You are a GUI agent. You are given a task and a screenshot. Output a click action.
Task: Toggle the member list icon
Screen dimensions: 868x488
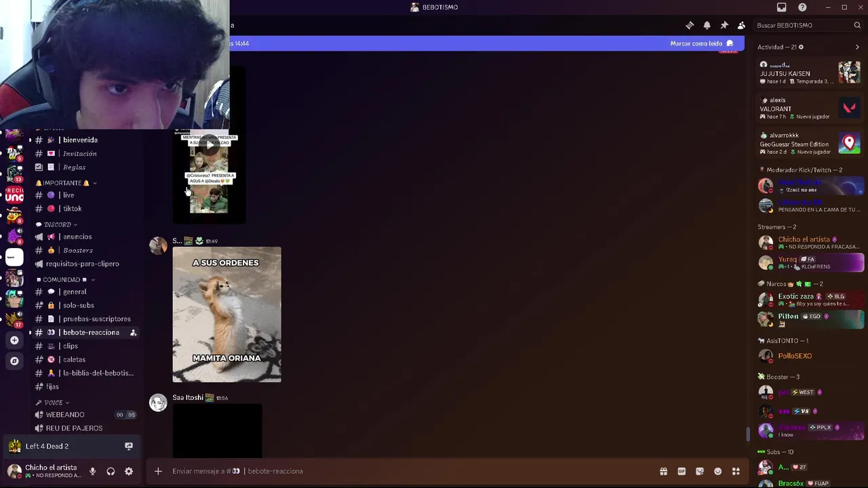click(741, 25)
